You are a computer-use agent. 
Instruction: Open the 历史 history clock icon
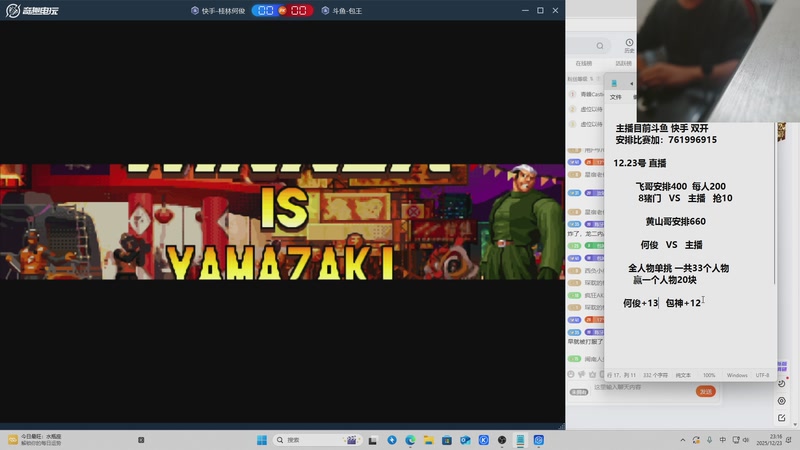(629, 45)
